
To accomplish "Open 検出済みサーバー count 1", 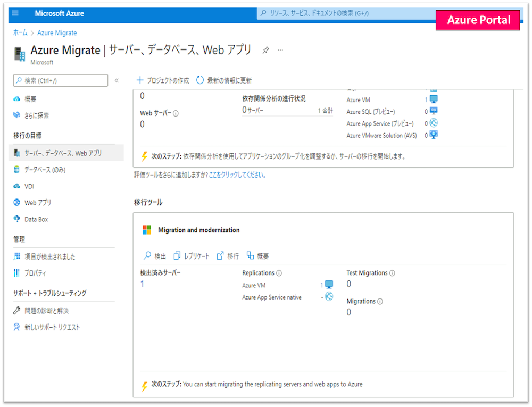I will tap(142, 284).
